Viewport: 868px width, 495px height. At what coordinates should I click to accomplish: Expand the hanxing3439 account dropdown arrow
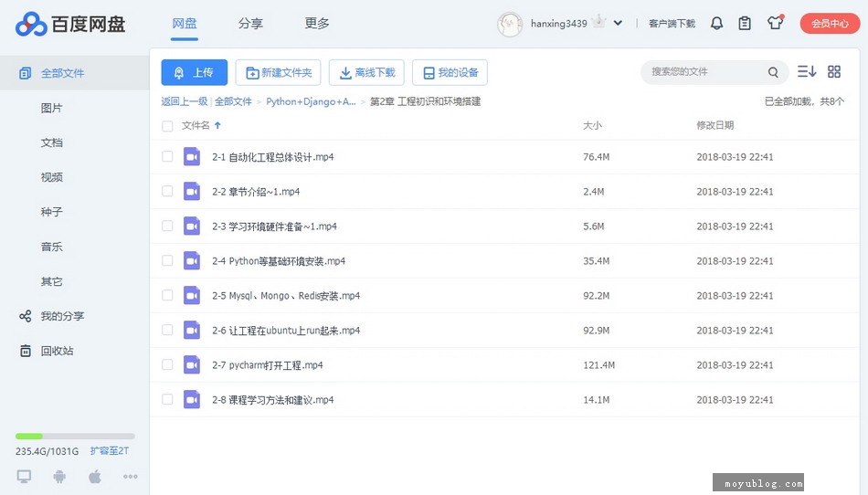tap(618, 23)
